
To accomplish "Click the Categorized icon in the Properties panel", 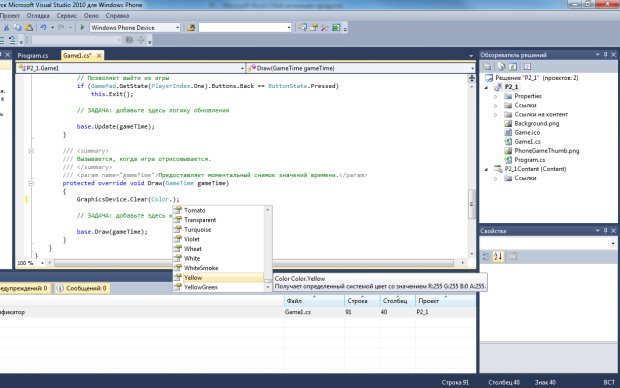I will (x=486, y=257).
